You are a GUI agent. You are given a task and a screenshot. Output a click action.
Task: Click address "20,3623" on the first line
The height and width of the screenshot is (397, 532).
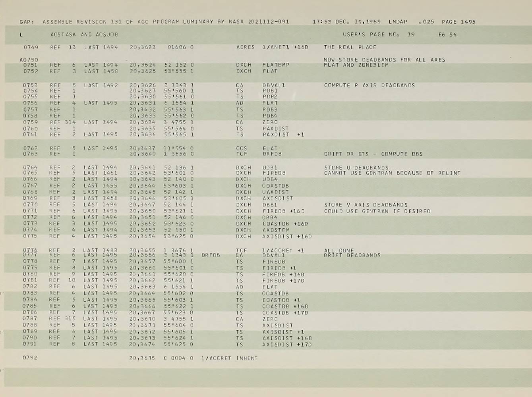click(x=143, y=47)
